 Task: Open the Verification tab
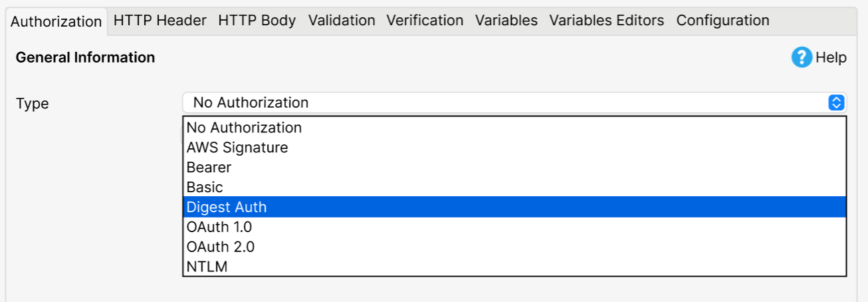tap(425, 21)
